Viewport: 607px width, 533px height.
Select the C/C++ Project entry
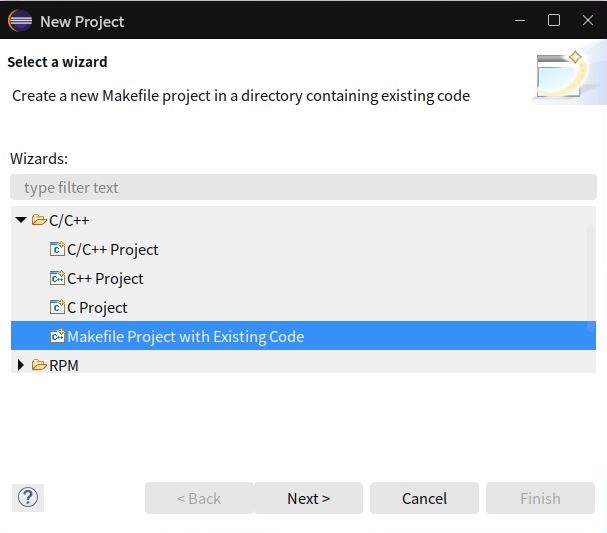[x=113, y=250]
